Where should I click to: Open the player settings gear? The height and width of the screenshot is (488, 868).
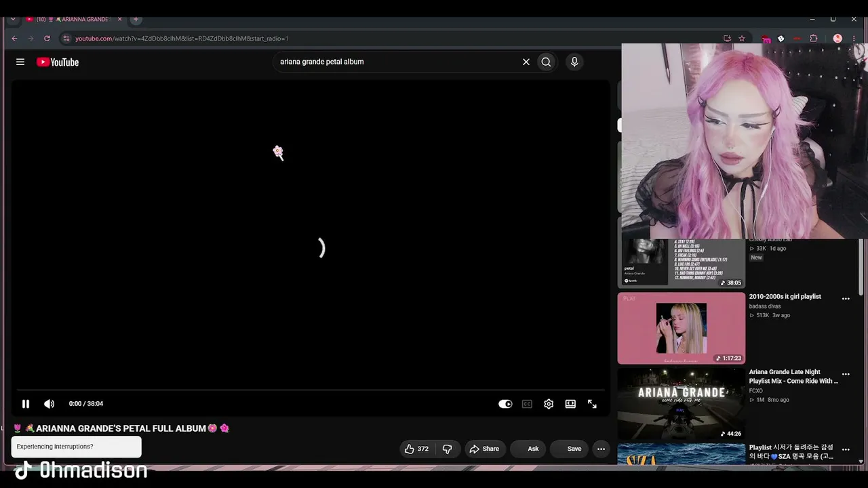pyautogui.click(x=549, y=404)
